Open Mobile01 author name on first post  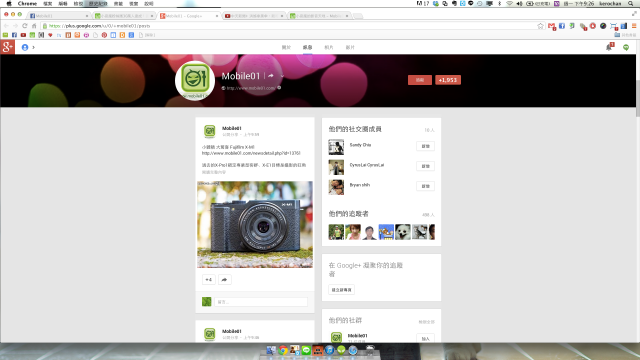[x=231, y=128]
